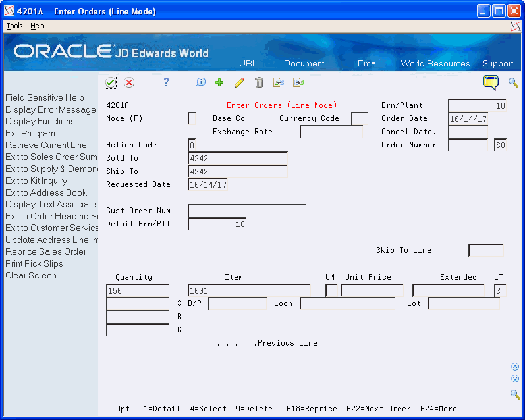Select Display Text Associated option

tap(51, 204)
